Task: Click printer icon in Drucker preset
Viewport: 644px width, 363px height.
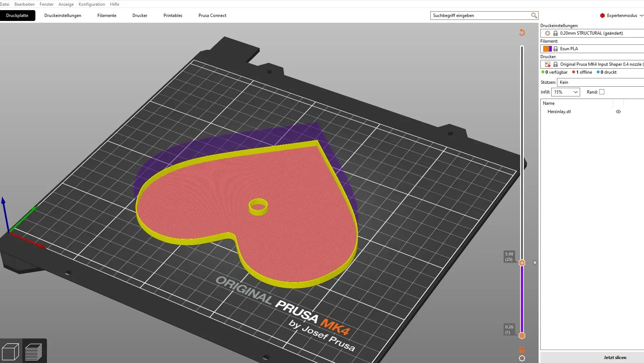Action: click(x=548, y=64)
